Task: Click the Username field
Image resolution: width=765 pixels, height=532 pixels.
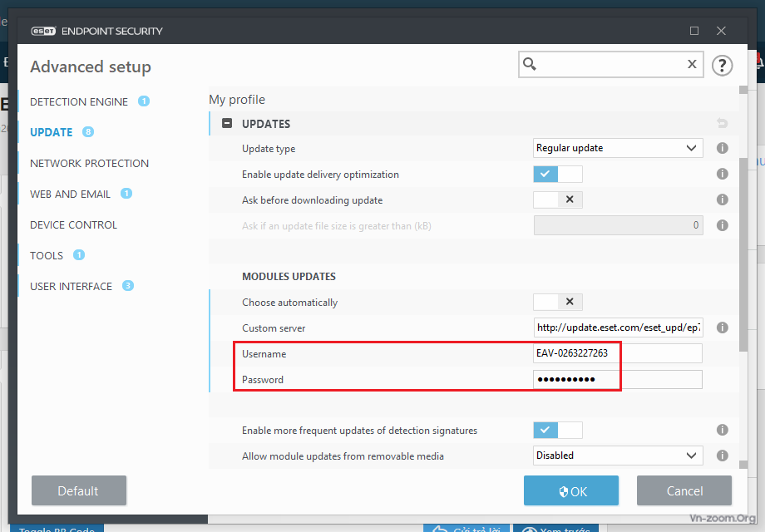Action: [x=618, y=353]
